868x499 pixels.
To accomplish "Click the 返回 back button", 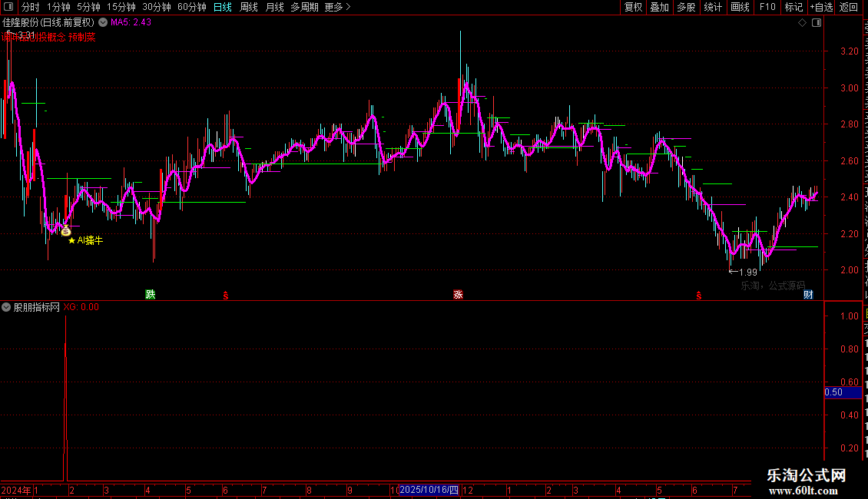I will pos(849,7).
